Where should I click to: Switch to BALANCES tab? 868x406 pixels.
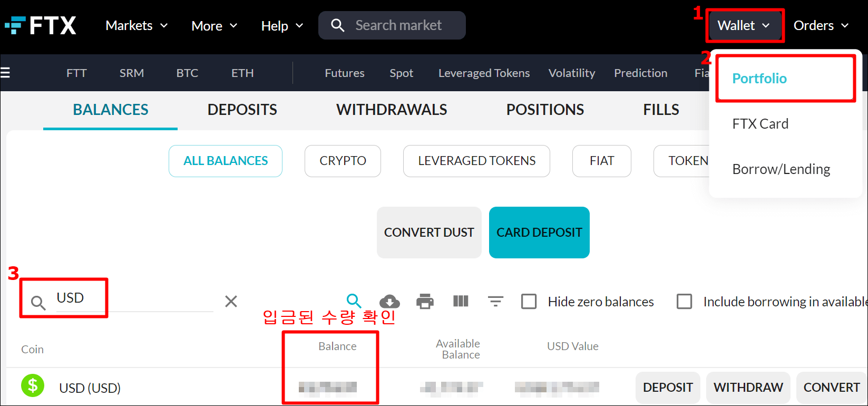point(111,110)
